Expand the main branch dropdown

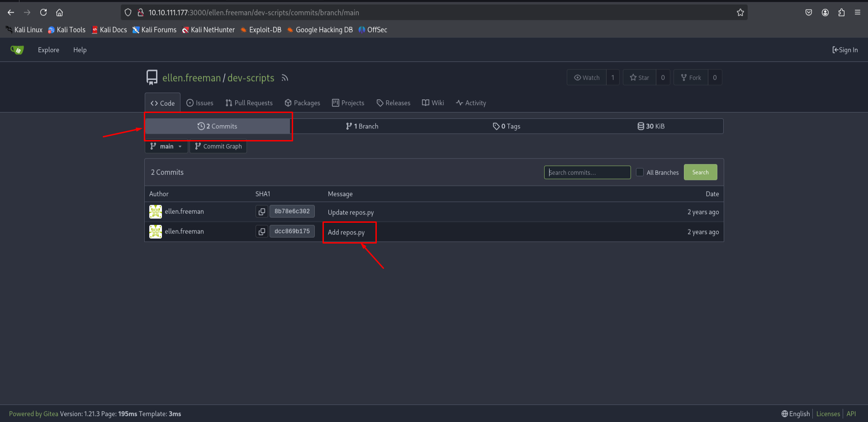(166, 146)
